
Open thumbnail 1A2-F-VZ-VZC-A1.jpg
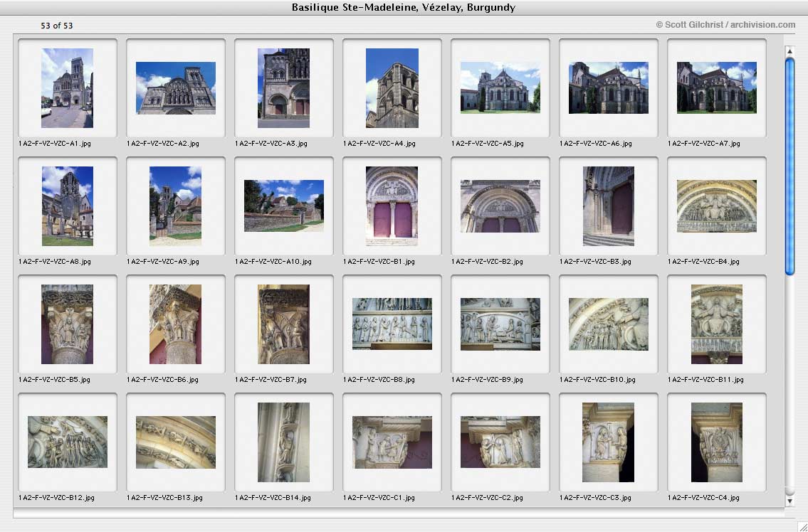coord(68,88)
